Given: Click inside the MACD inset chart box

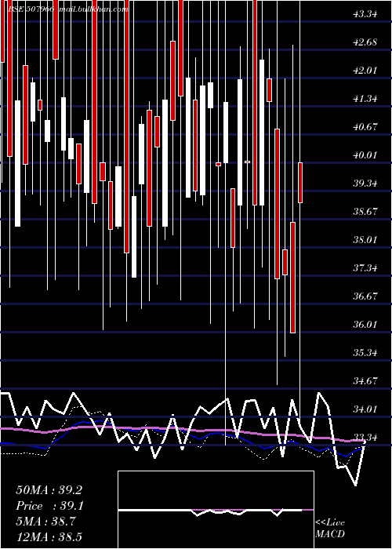Looking at the screenshot, I should [216, 510].
